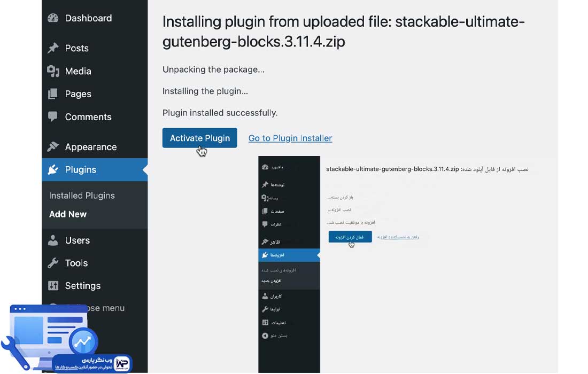Click the Plugins plug icon
Viewport: 588px width, 374px height.
(x=53, y=169)
